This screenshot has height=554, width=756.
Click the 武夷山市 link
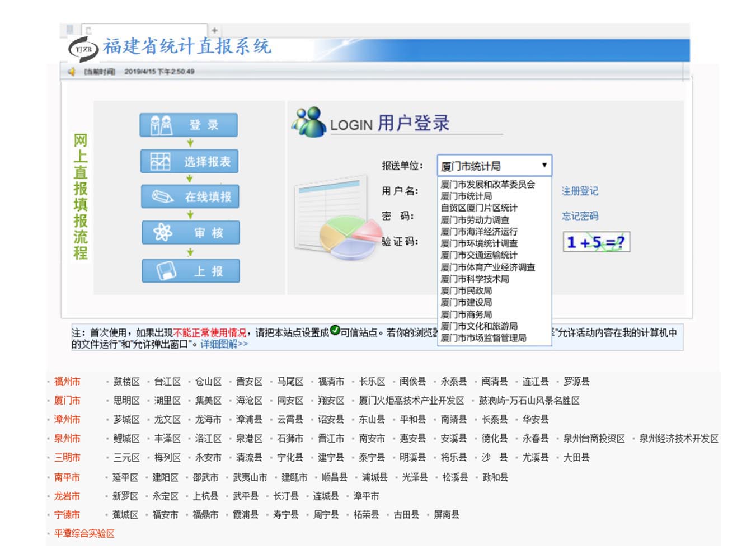tap(250, 477)
